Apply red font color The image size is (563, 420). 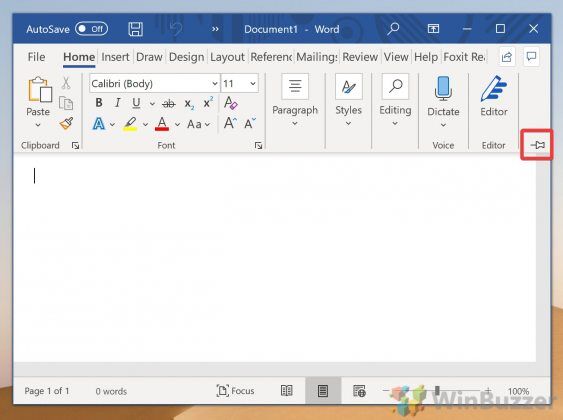pyautogui.click(x=162, y=124)
